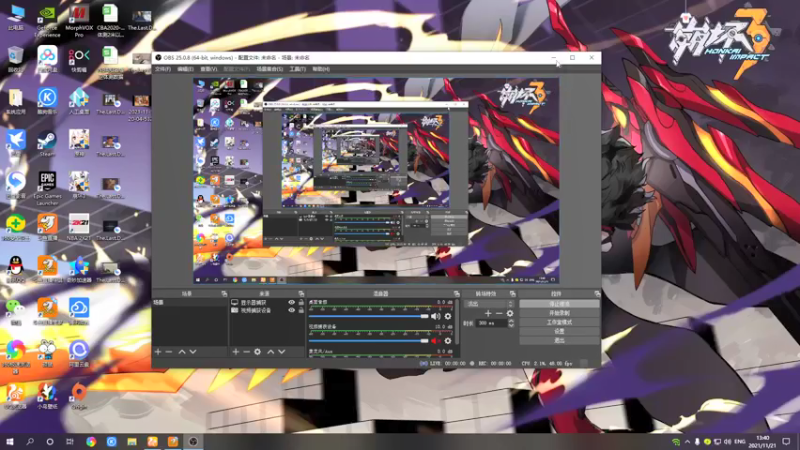
Task: Move the source down in Sources panel
Action: 282,352
